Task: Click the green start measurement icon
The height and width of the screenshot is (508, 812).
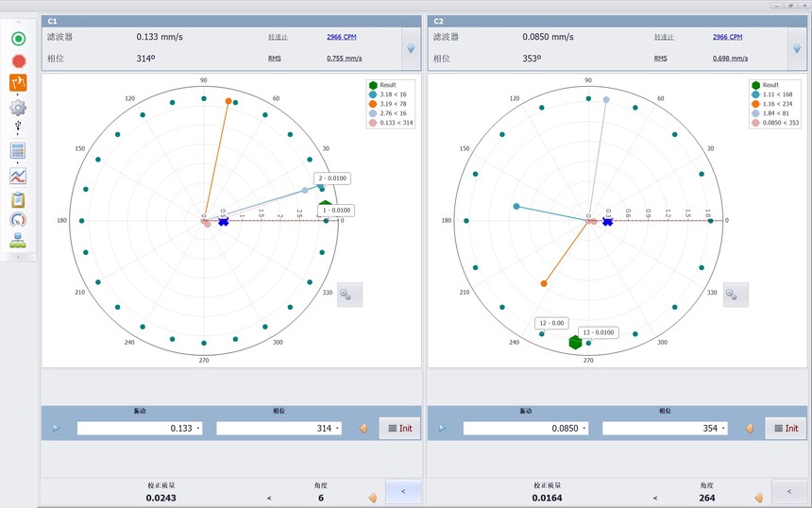Action: [x=18, y=39]
